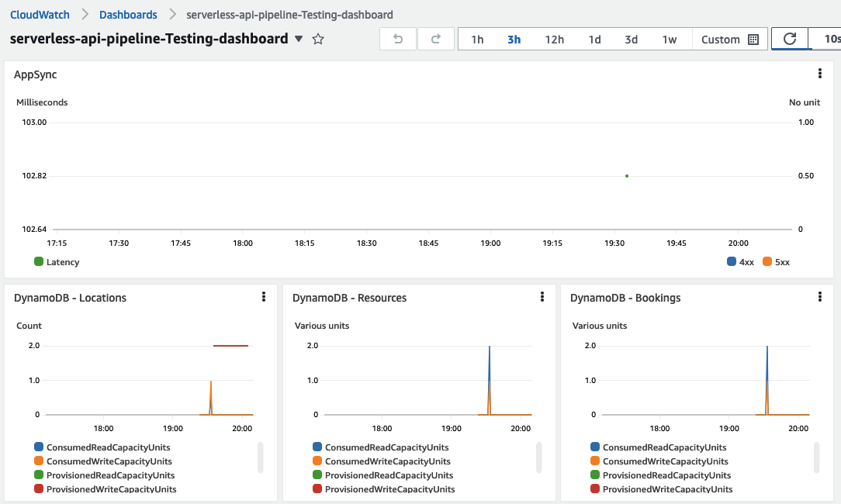Viewport: 841px width, 504px height.
Task: Toggle ConsumedWriteCapacityUnits in Bookings legend
Action: 659,461
